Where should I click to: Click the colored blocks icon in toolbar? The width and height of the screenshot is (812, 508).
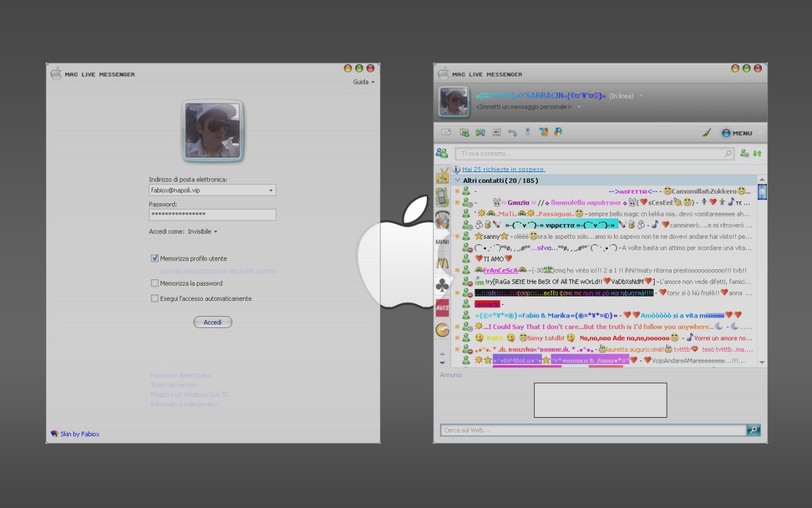[x=558, y=132]
